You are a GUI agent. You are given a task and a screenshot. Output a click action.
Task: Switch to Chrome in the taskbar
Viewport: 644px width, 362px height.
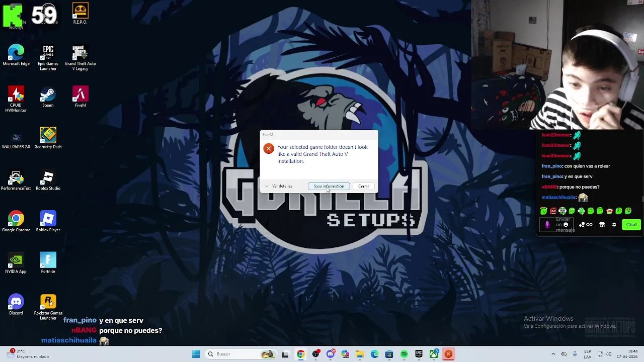point(300,354)
